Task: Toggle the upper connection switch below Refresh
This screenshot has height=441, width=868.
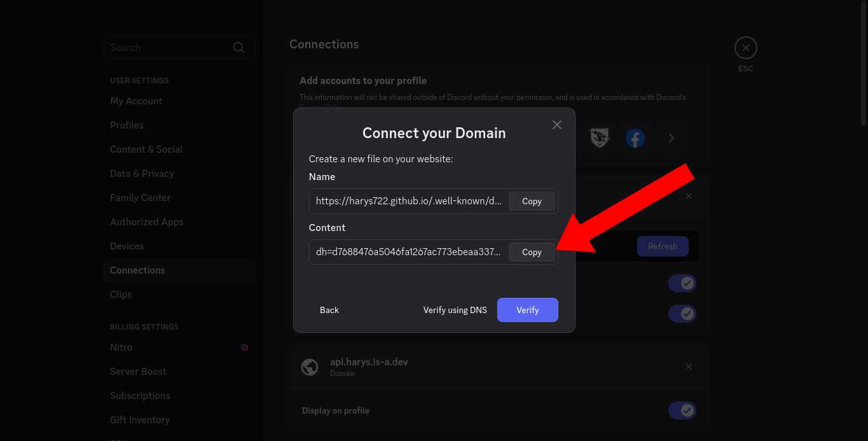Action: point(682,283)
